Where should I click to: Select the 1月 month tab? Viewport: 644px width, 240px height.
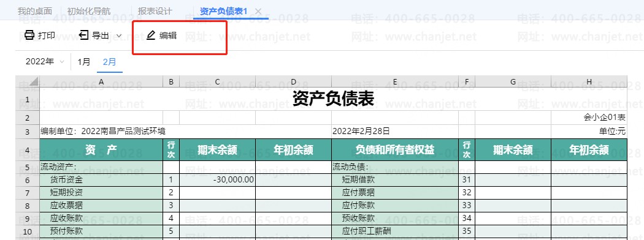click(x=84, y=62)
